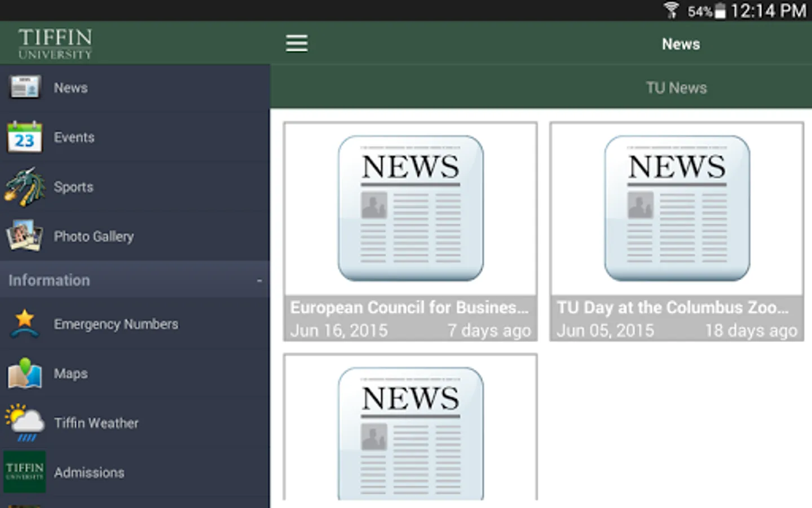The image size is (812, 508).
Task: Tap the 18 days ago label
Action: (x=751, y=330)
